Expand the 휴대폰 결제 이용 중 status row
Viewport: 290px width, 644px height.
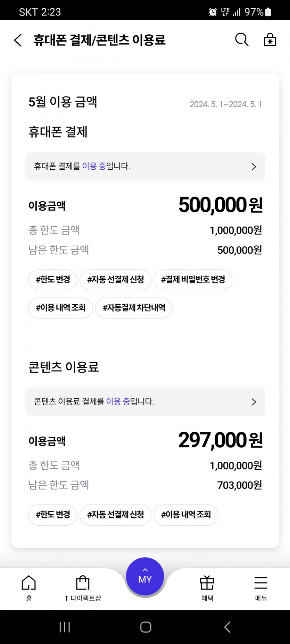[145, 167]
